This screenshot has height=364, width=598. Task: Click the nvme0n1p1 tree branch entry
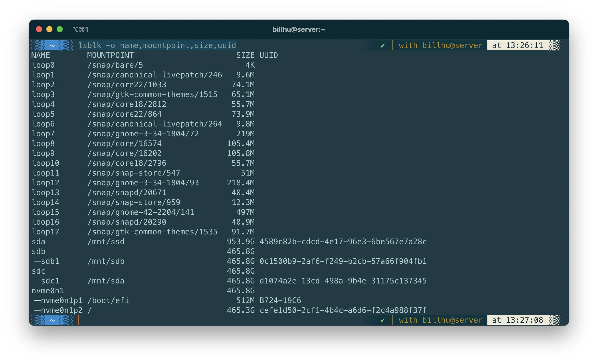click(x=61, y=300)
